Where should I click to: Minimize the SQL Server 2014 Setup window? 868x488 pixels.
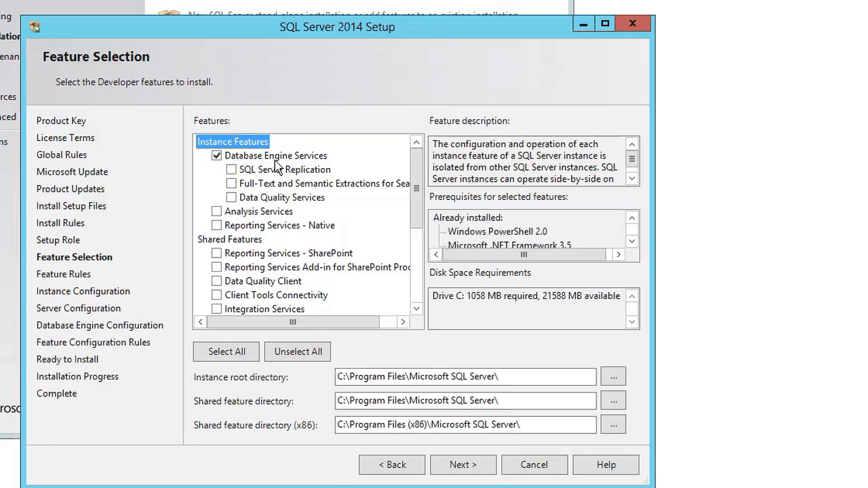583,24
